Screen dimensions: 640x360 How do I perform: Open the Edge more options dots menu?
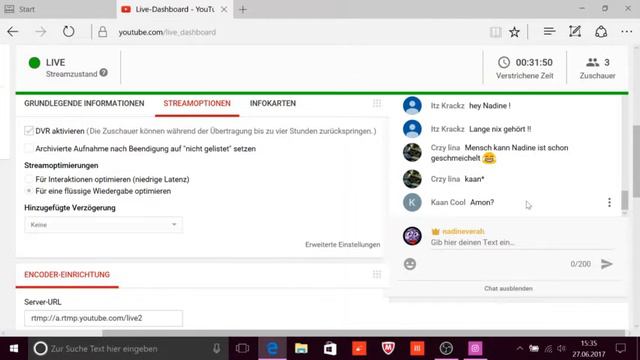[x=627, y=31]
